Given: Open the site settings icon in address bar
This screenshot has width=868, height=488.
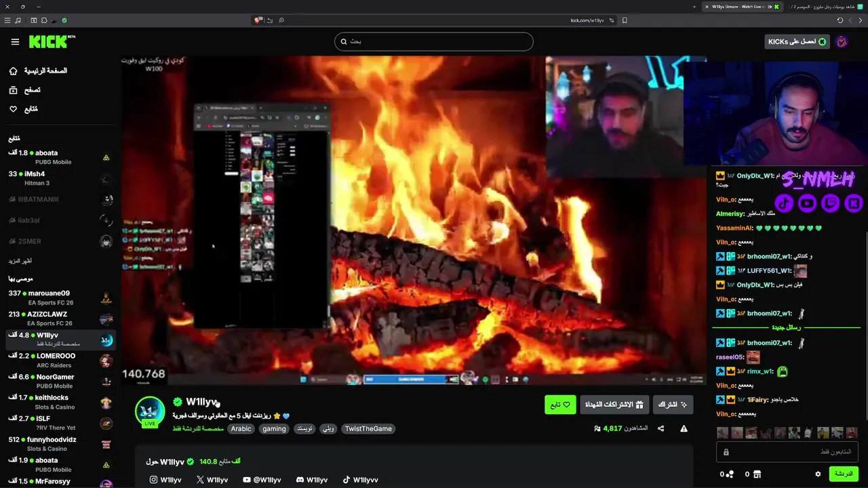Looking at the screenshot, I should tap(612, 20).
